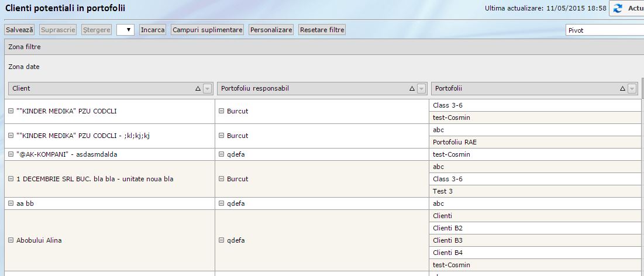Collapse the "@AK-KOMPANI" - asdasmdalda row
The image size is (644, 276).
(x=11, y=154)
